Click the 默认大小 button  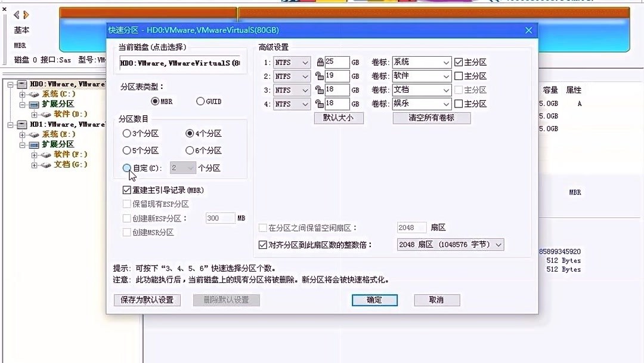(x=338, y=118)
